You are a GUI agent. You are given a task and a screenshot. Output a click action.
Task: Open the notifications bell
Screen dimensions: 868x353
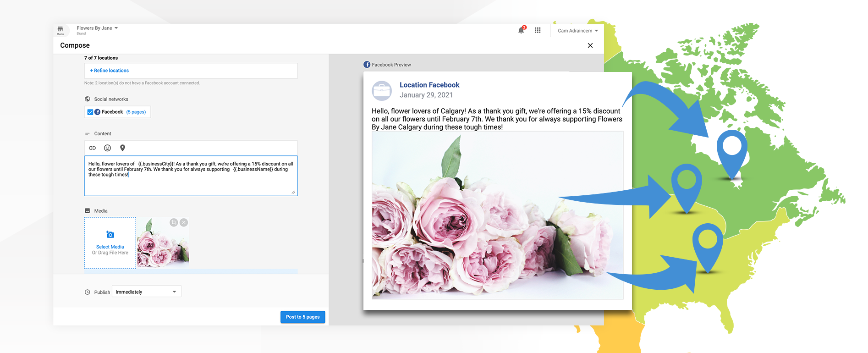click(521, 30)
